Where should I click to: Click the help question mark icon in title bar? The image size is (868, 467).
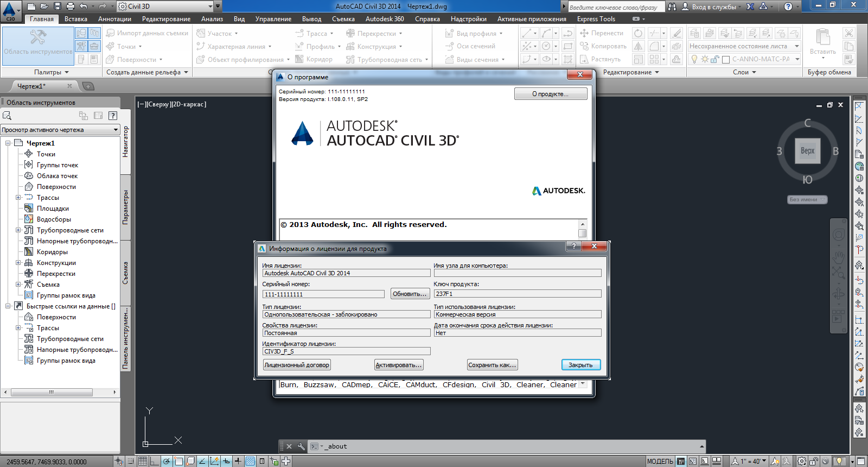[788, 7]
